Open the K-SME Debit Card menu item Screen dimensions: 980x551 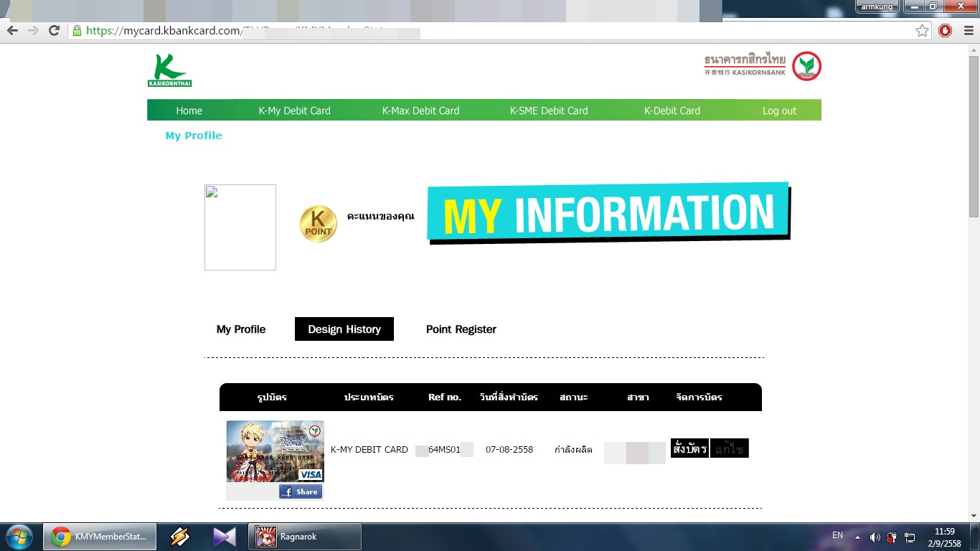549,110
